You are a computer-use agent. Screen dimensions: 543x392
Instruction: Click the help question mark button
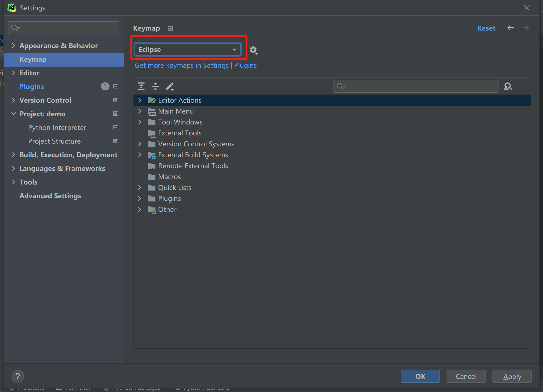(x=18, y=376)
